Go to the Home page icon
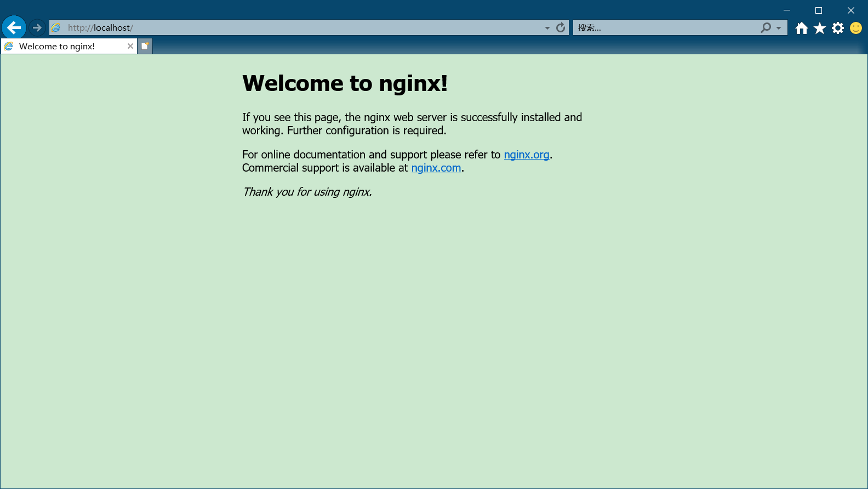This screenshot has width=868, height=489. tap(802, 28)
